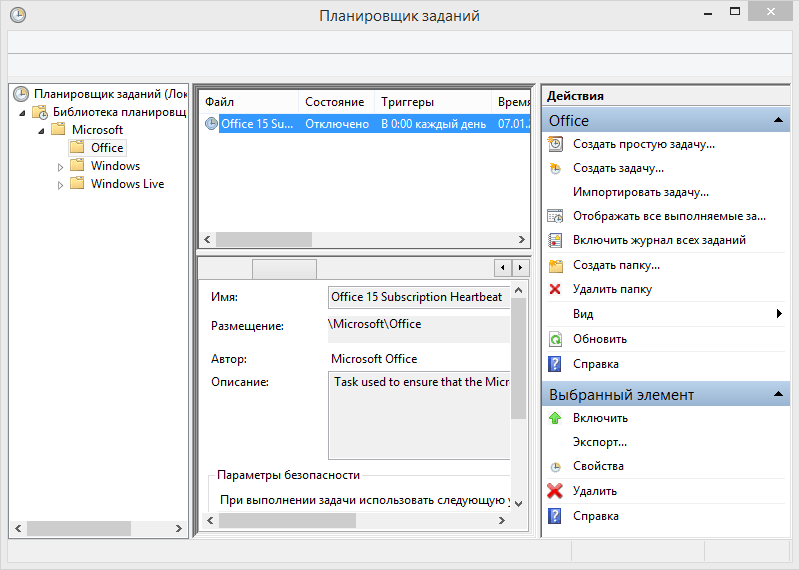Click down arrow of details vertical scrollbar

click(x=518, y=504)
